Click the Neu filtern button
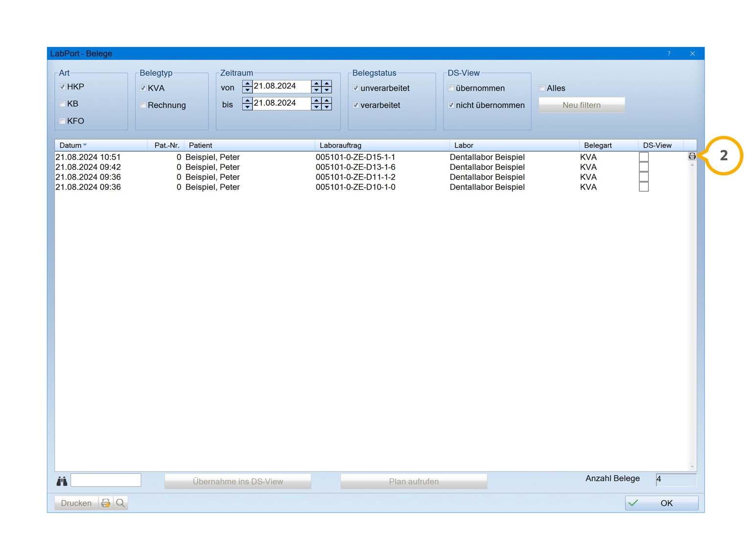Viewport: 752px width, 560px height. click(x=582, y=105)
